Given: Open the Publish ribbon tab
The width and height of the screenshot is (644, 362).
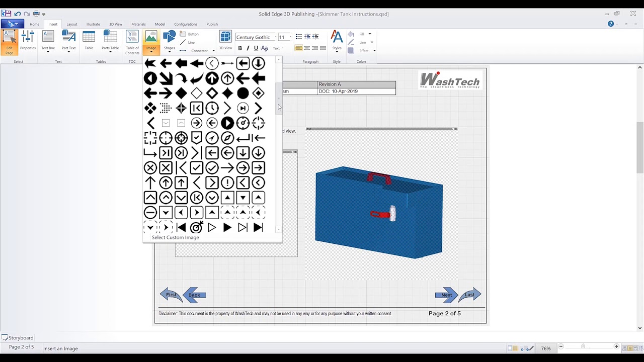Looking at the screenshot, I should (212, 24).
